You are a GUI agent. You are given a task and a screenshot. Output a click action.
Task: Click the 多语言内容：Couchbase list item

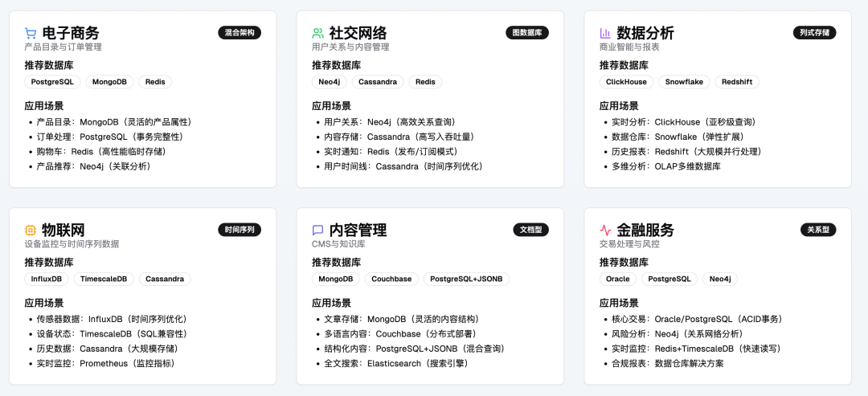[x=400, y=334]
